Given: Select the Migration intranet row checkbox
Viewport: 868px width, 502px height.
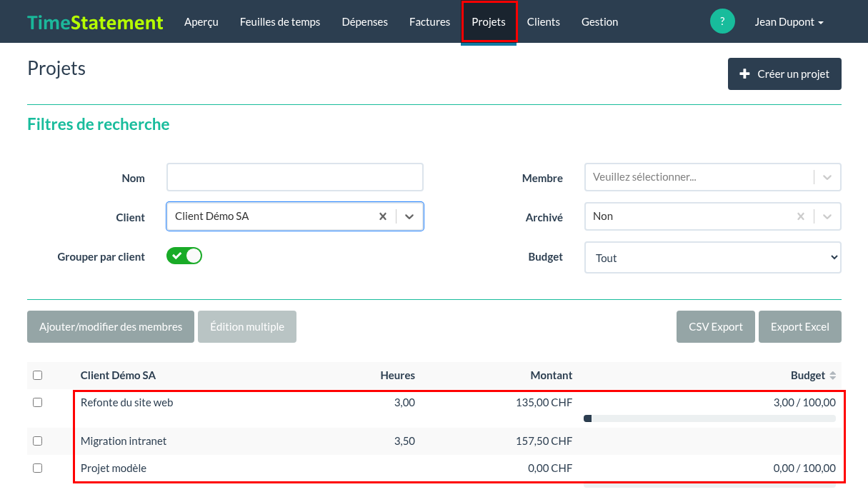Looking at the screenshot, I should pos(38,441).
